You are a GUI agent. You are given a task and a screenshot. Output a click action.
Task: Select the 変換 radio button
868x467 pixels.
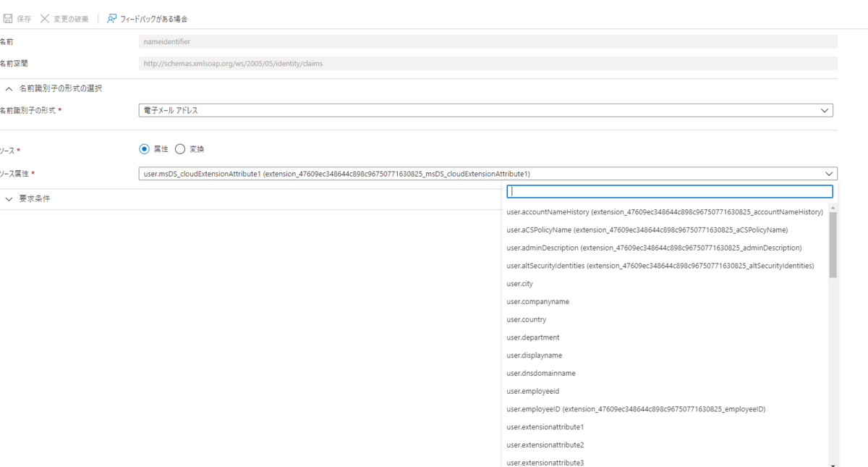(180, 149)
